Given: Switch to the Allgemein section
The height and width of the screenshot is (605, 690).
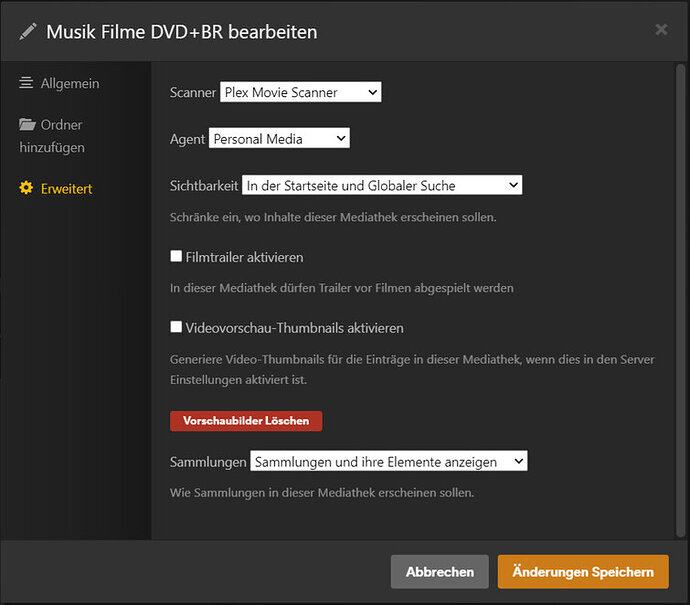Looking at the screenshot, I should 70,83.
